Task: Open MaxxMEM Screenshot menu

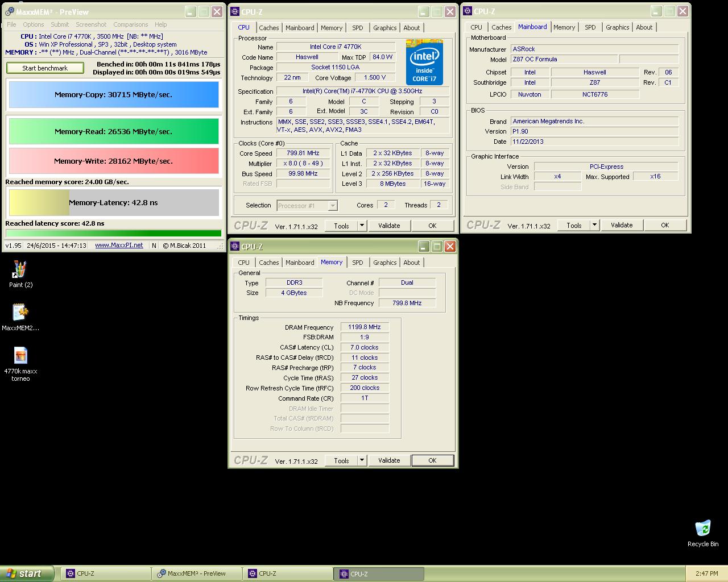Action: (91, 24)
